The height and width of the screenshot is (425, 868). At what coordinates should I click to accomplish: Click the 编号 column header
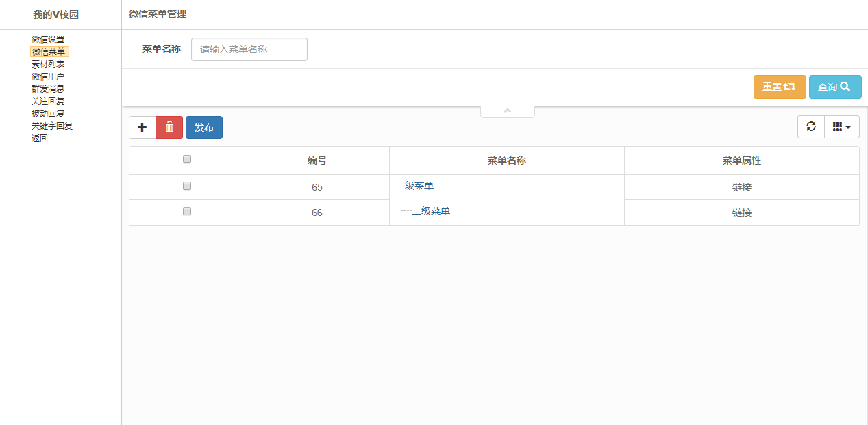tap(317, 160)
